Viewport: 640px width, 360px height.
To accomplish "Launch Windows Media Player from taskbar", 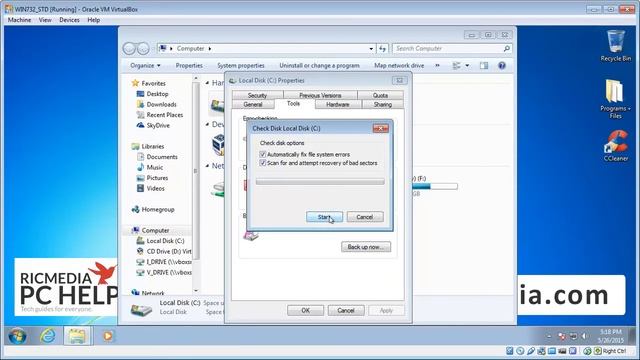I will point(108,336).
